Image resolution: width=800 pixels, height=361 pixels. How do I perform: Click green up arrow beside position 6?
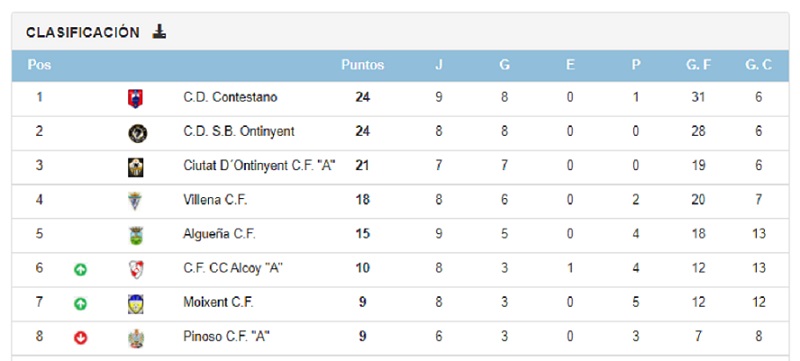(x=80, y=270)
